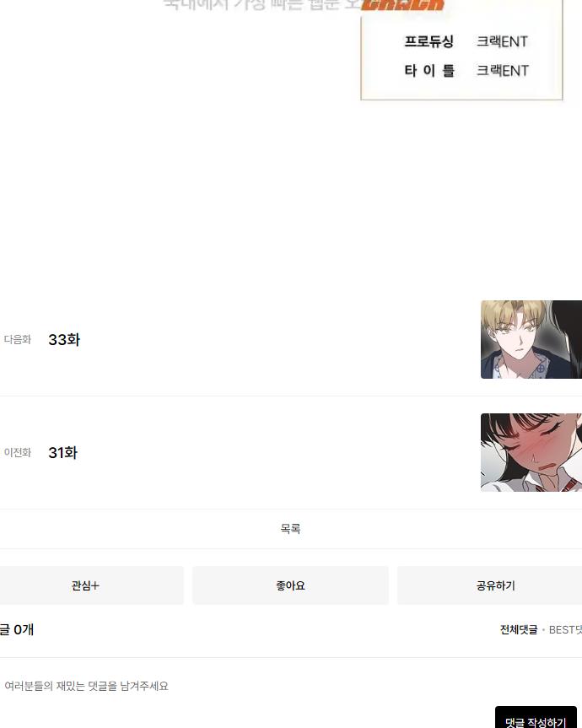582x728 pixels.
Task: Open the blond character thumbnail for 33화
Action: point(531,339)
